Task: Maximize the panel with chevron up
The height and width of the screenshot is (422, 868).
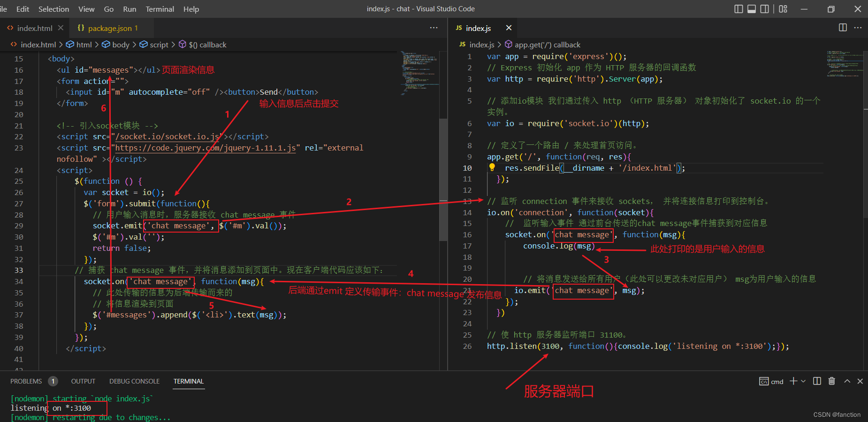Action: coord(847,381)
